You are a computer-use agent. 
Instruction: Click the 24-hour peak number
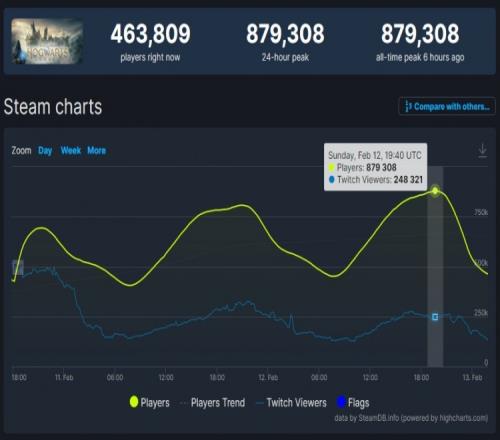[x=285, y=34]
